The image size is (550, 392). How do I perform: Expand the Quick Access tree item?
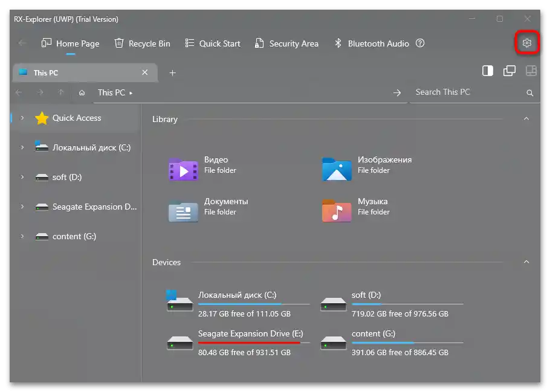pos(22,118)
